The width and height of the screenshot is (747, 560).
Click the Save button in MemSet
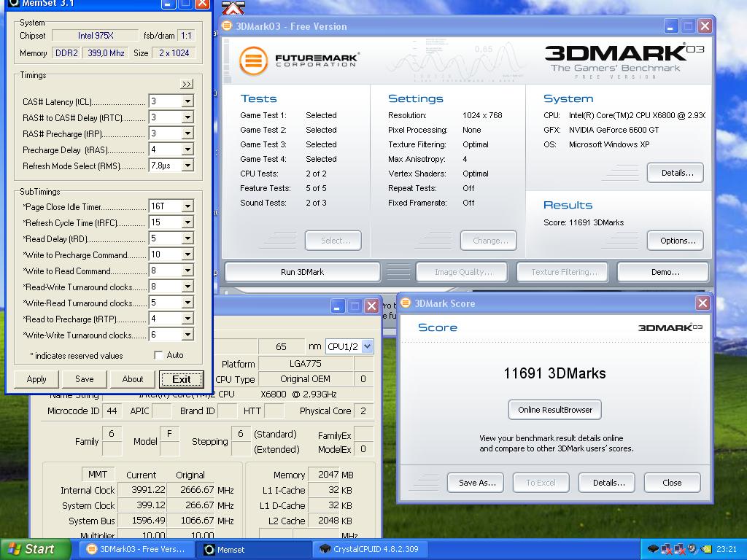coord(84,379)
